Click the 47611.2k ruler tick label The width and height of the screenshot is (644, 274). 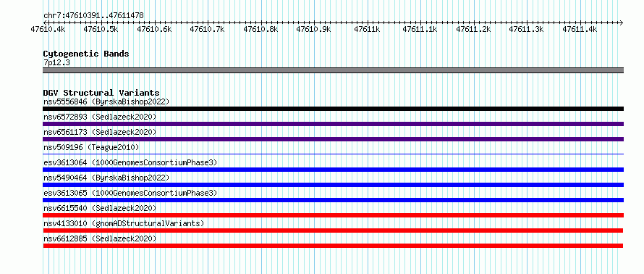(x=473, y=29)
